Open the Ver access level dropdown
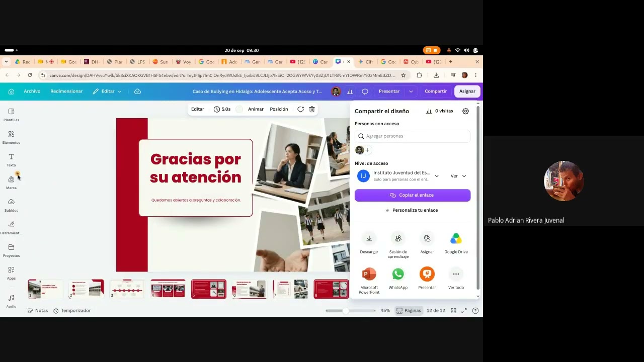 [x=458, y=176]
